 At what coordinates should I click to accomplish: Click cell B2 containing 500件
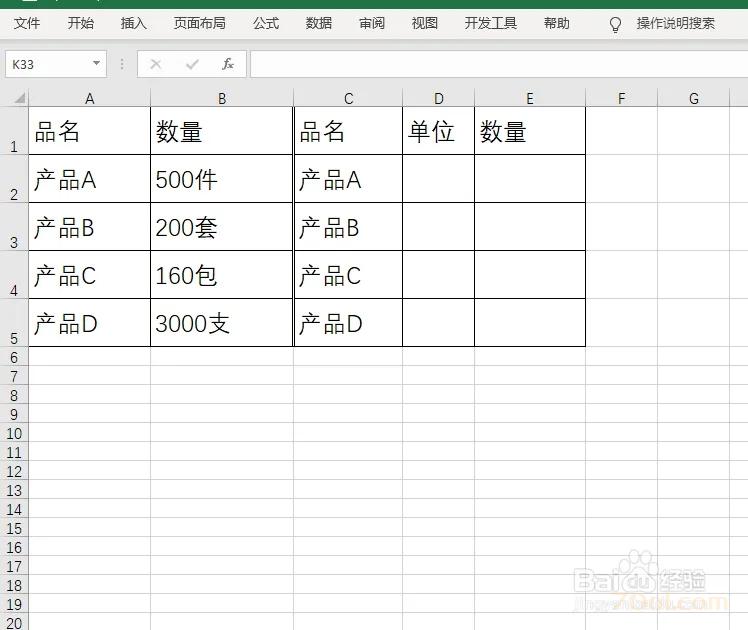pos(222,179)
